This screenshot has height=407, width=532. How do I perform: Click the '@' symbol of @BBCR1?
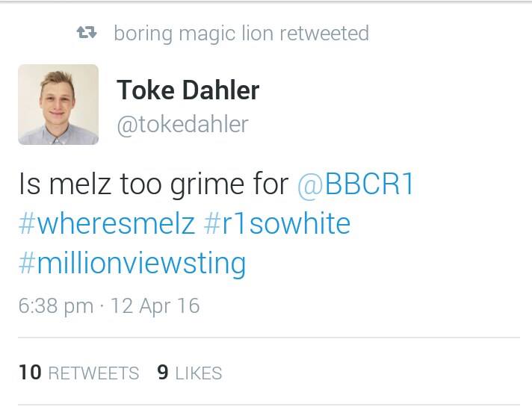tap(309, 186)
